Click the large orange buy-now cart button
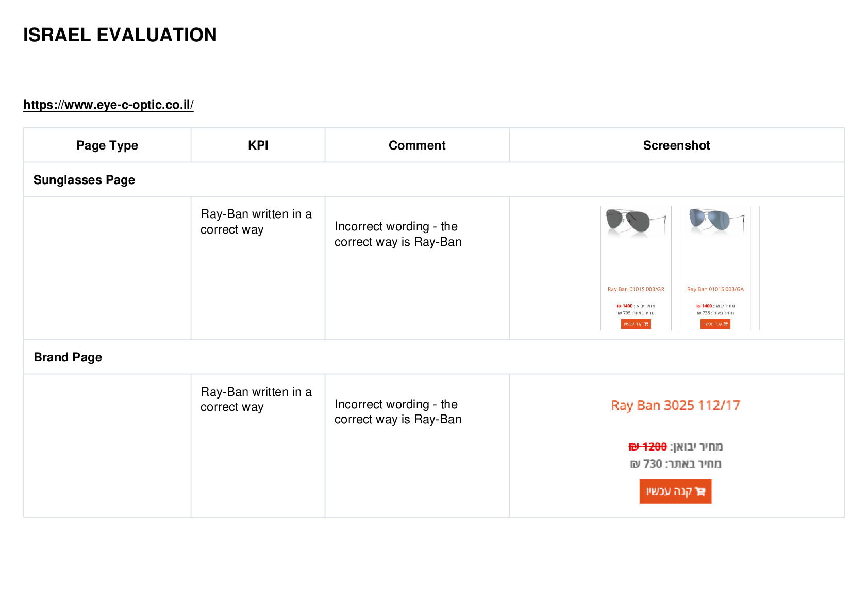The height and width of the screenshot is (614, 868). coord(675,491)
